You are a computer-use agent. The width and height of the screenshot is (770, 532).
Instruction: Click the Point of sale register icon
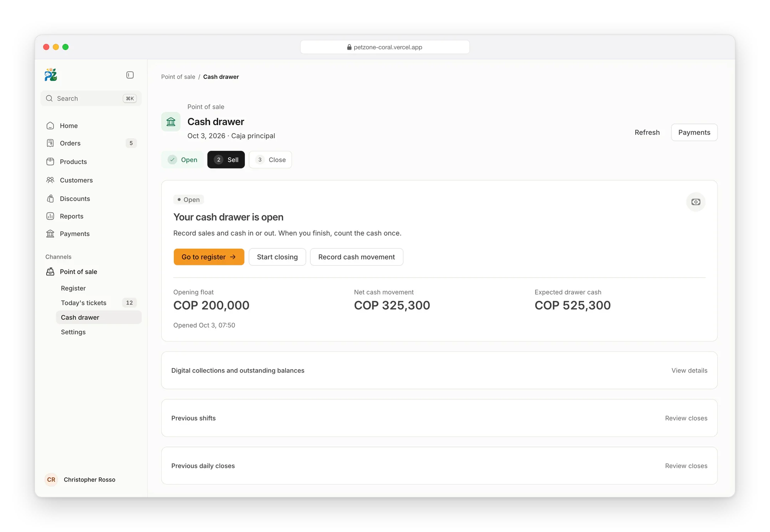50,272
